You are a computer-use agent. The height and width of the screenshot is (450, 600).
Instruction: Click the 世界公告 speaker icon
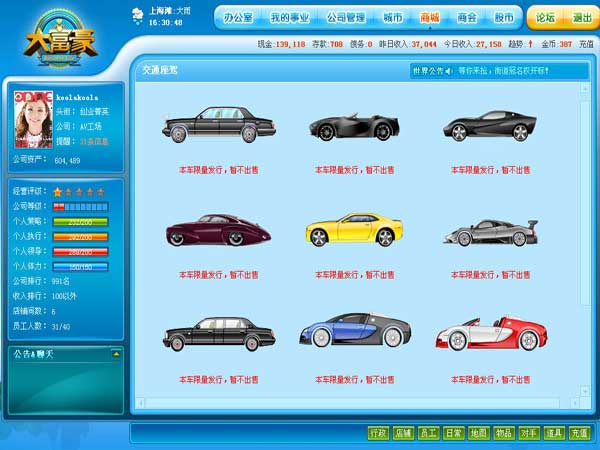tap(449, 71)
